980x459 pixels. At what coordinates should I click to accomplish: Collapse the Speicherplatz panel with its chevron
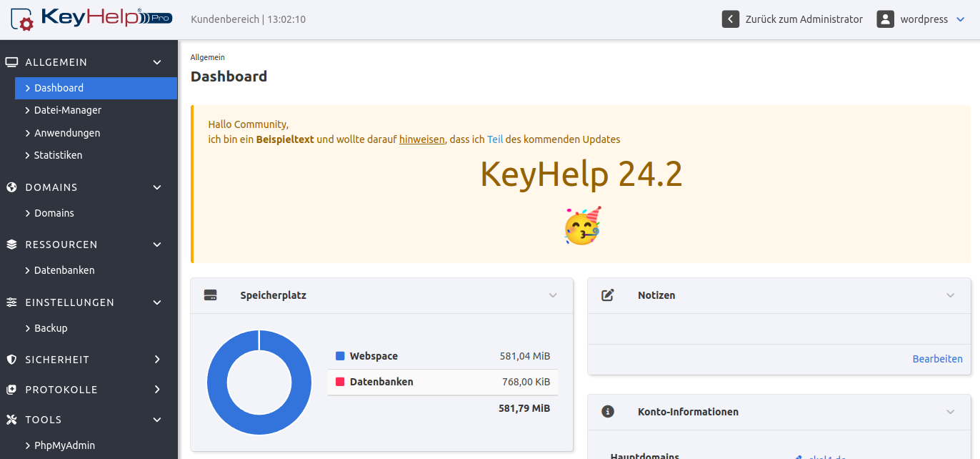point(553,295)
